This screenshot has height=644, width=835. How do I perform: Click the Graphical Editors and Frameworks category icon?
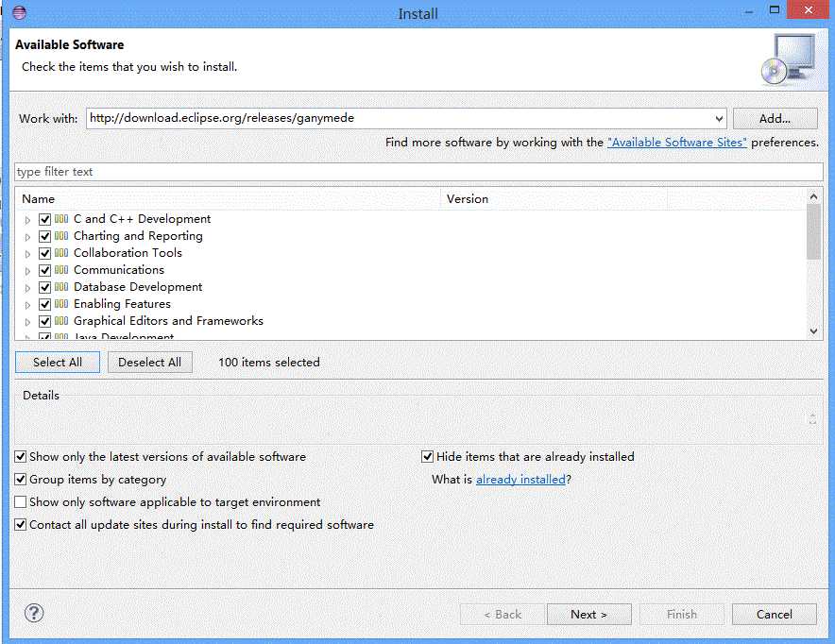61,321
